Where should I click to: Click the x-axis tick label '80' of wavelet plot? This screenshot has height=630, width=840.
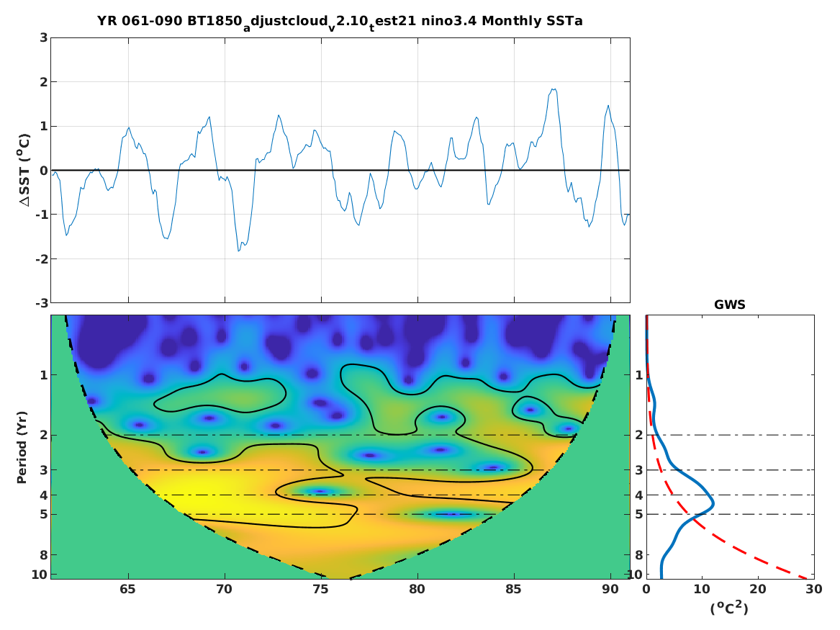pos(417,589)
